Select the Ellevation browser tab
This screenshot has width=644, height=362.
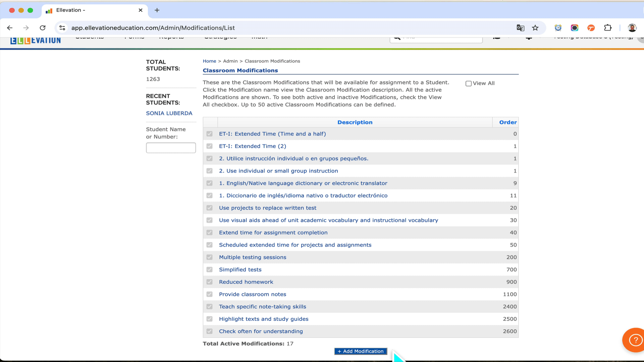(95, 10)
